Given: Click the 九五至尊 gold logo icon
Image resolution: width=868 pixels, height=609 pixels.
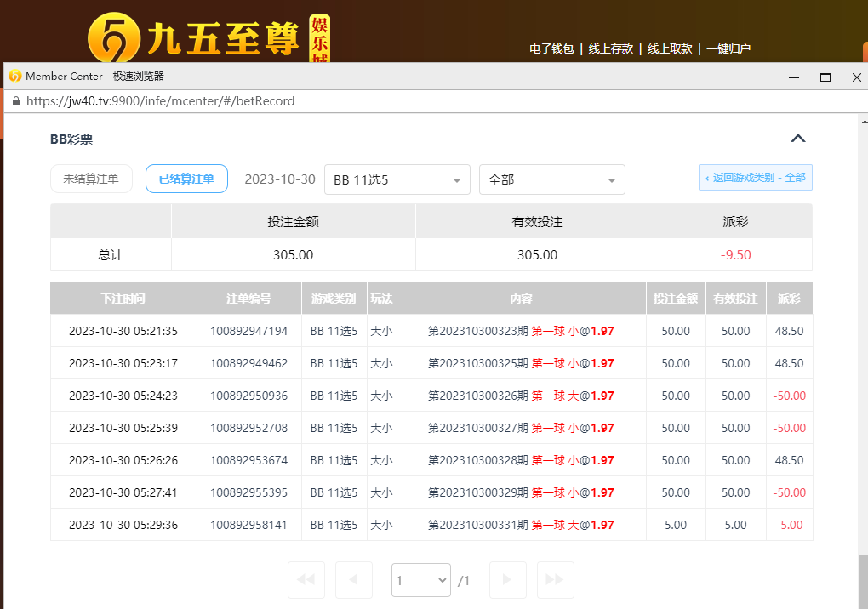Looking at the screenshot, I should tap(114, 37).
